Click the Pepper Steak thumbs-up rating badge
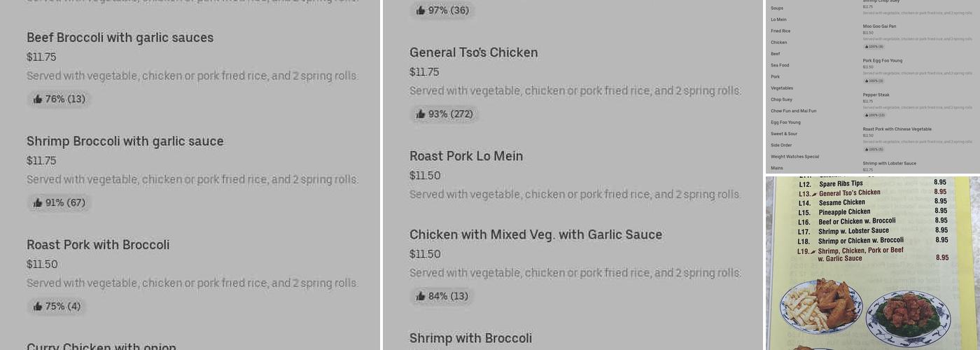The image size is (980, 350). [874, 115]
